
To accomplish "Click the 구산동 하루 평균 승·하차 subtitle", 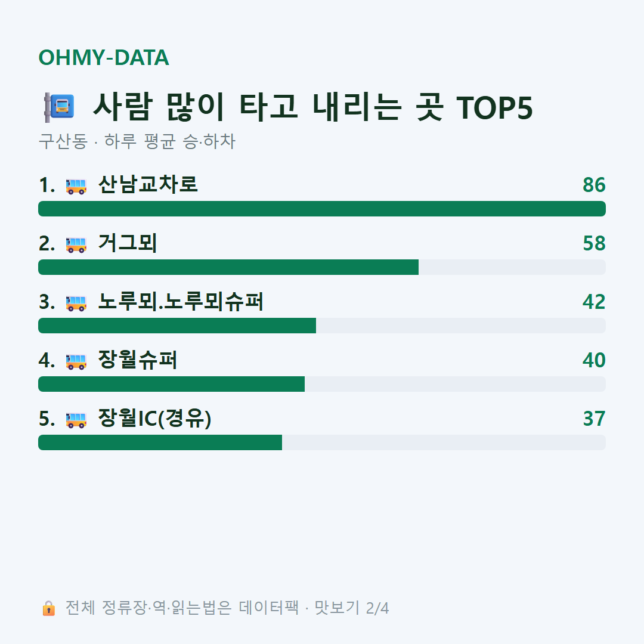I will [x=137, y=141].
